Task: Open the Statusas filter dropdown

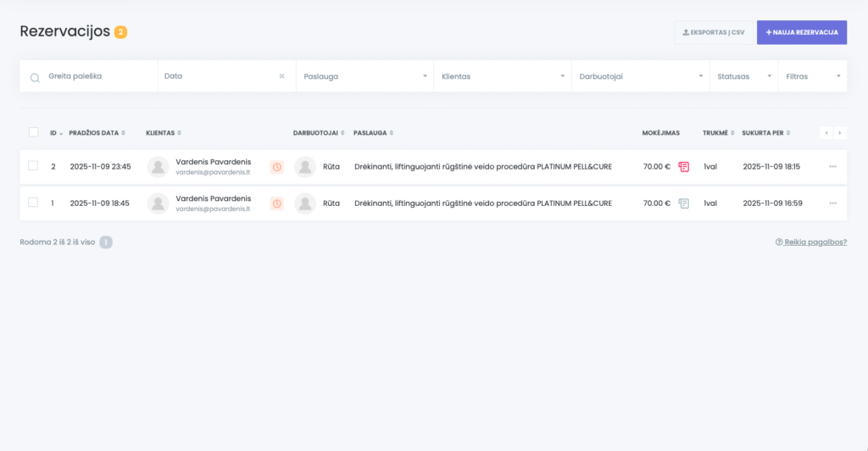Action: tap(744, 76)
